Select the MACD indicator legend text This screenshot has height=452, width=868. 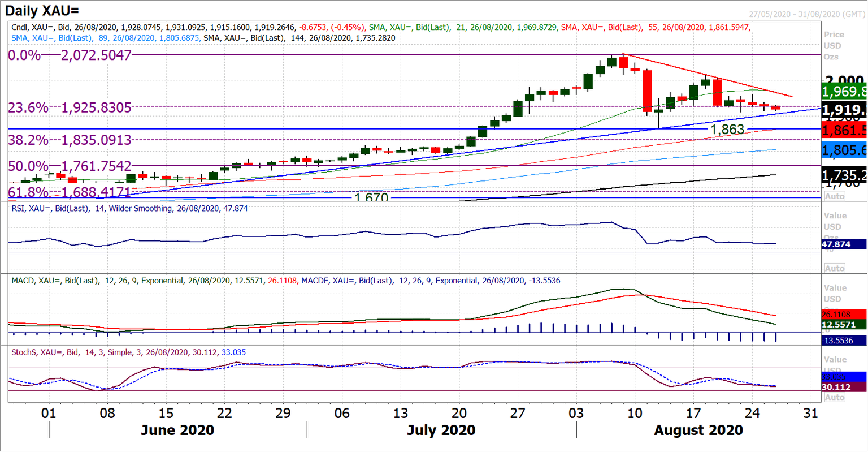coord(31,280)
